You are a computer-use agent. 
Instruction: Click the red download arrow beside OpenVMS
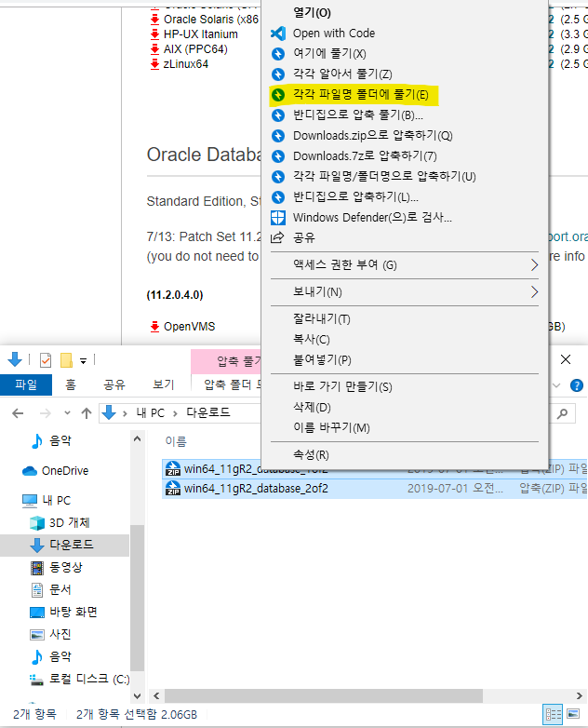click(154, 327)
